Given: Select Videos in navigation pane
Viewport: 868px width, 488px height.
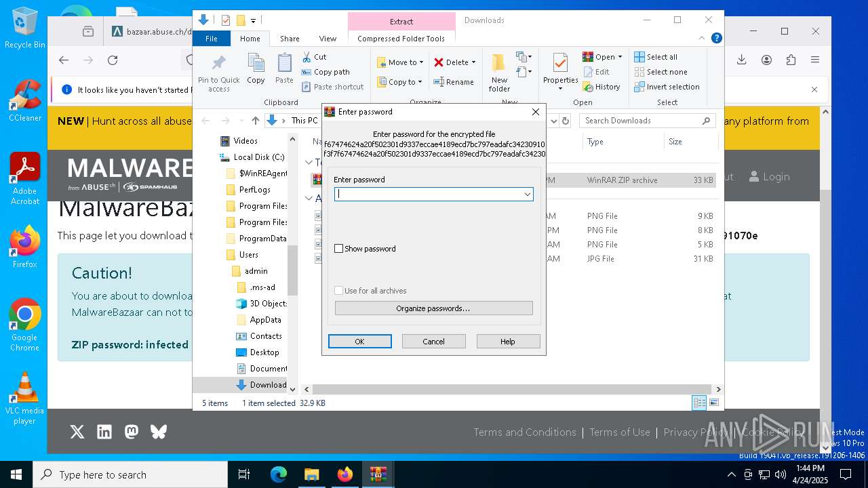Looking at the screenshot, I should click(245, 141).
